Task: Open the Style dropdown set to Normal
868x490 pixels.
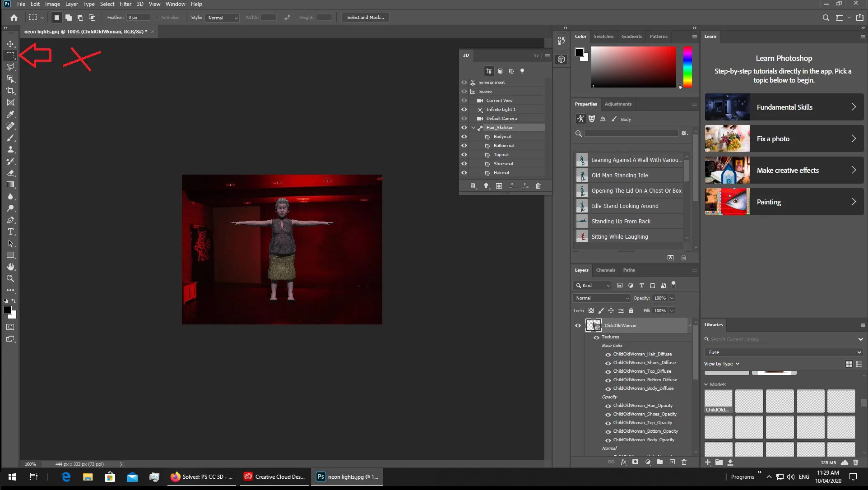Action: pos(222,18)
